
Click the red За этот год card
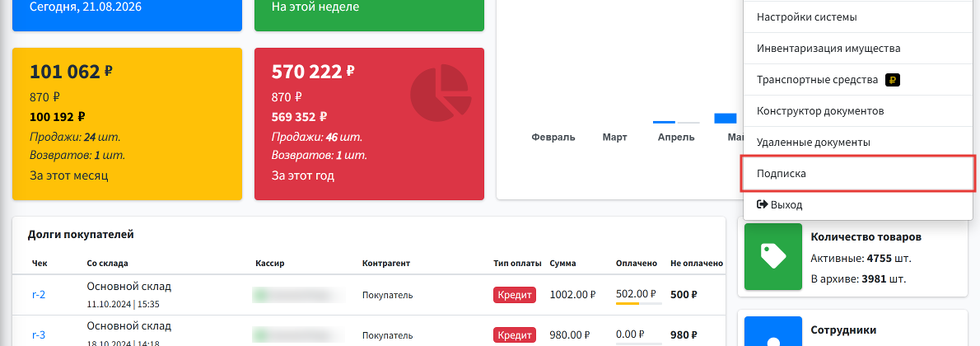(x=370, y=124)
